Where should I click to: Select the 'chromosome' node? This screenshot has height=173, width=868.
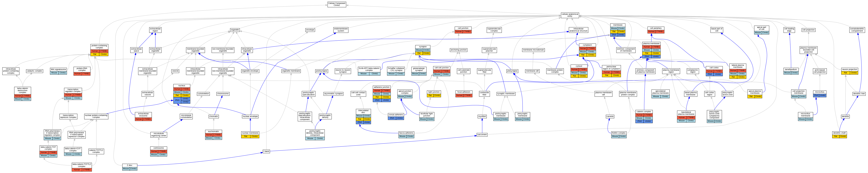pyautogui.click(x=223, y=94)
